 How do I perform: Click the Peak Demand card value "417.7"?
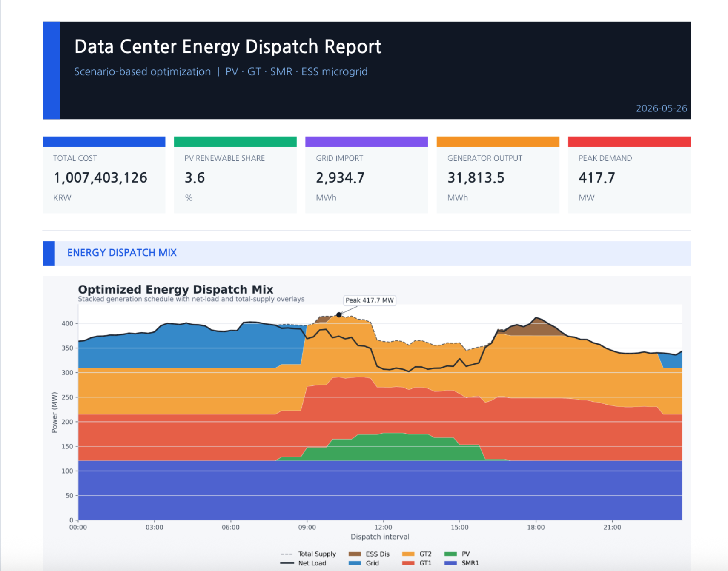click(x=597, y=178)
